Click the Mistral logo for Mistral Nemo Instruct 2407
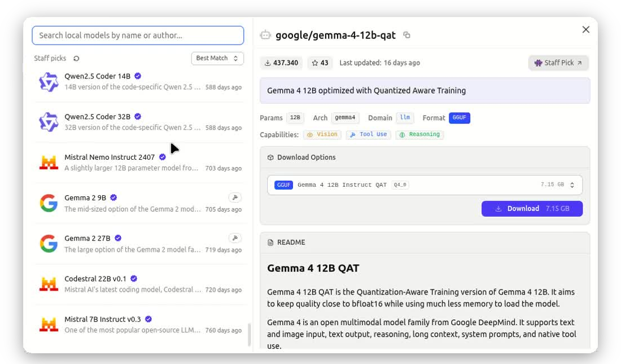 pos(49,163)
